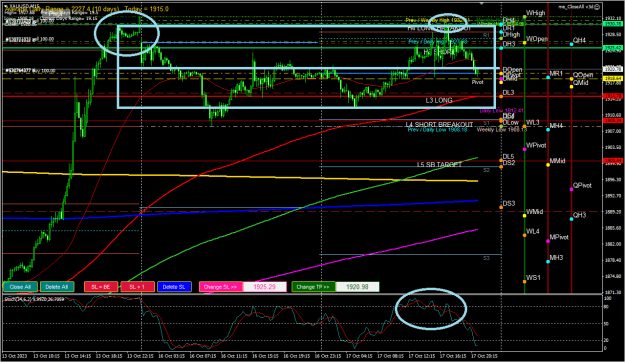The width and height of the screenshot is (625, 362).
Task: Select the DR1 cyan level marker
Action: coord(501,32)
